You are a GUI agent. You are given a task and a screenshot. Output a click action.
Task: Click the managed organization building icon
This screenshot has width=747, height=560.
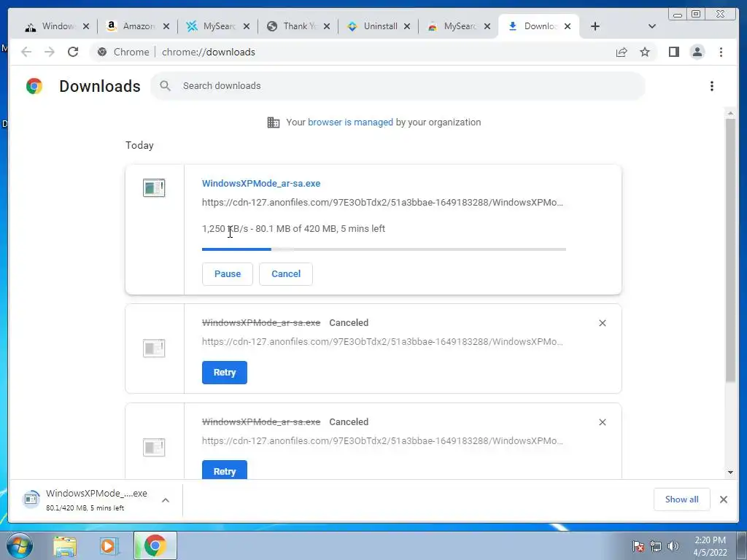pyautogui.click(x=274, y=122)
